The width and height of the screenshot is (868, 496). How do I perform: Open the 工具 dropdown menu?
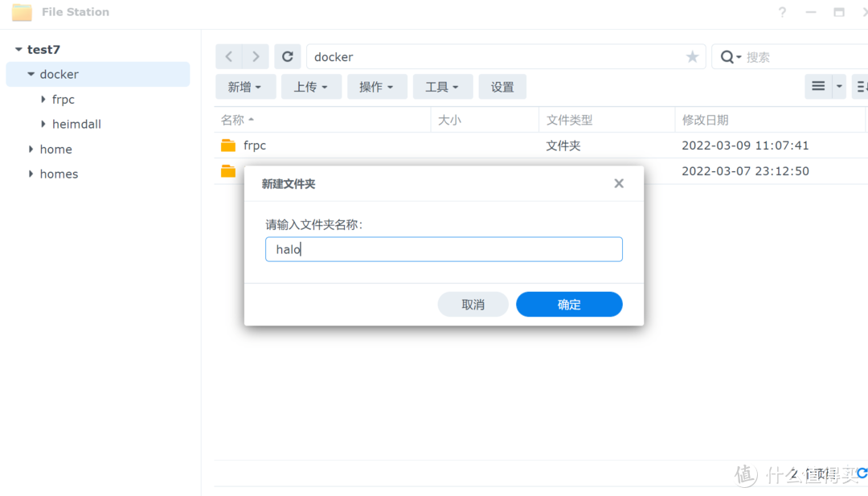443,87
